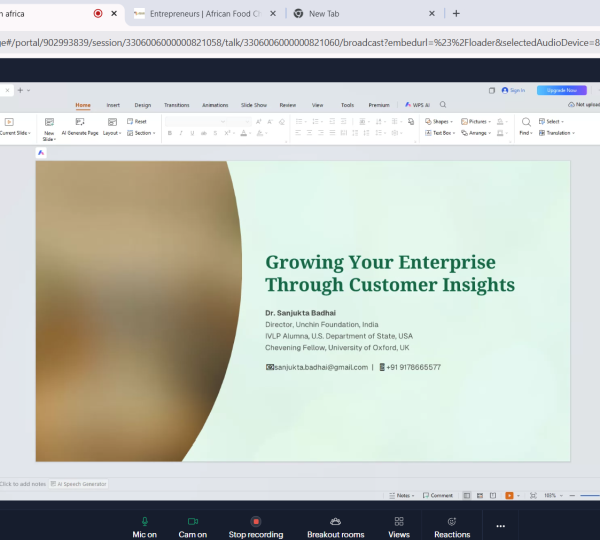The width and height of the screenshot is (600, 540).
Task: Click the Reset slide button
Action: pyautogui.click(x=137, y=121)
